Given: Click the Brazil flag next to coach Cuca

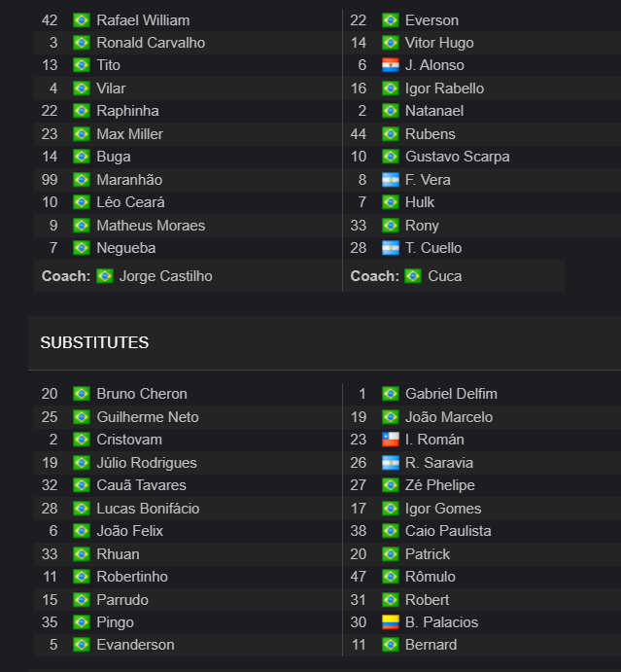Looking at the screenshot, I should (x=413, y=276).
